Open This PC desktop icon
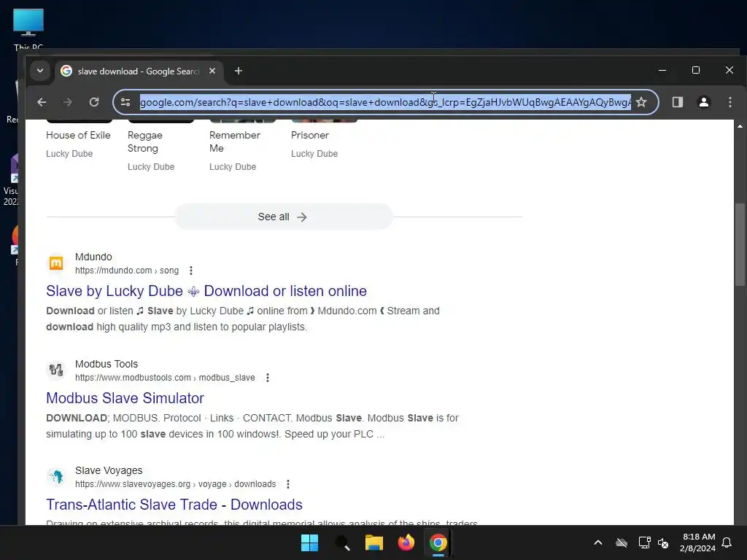Viewport: 747px width, 560px height. click(28, 29)
